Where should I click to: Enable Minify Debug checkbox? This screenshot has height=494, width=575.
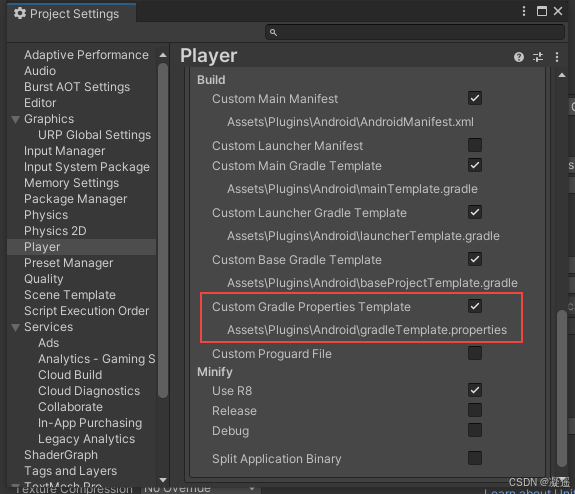pyautogui.click(x=475, y=430)
